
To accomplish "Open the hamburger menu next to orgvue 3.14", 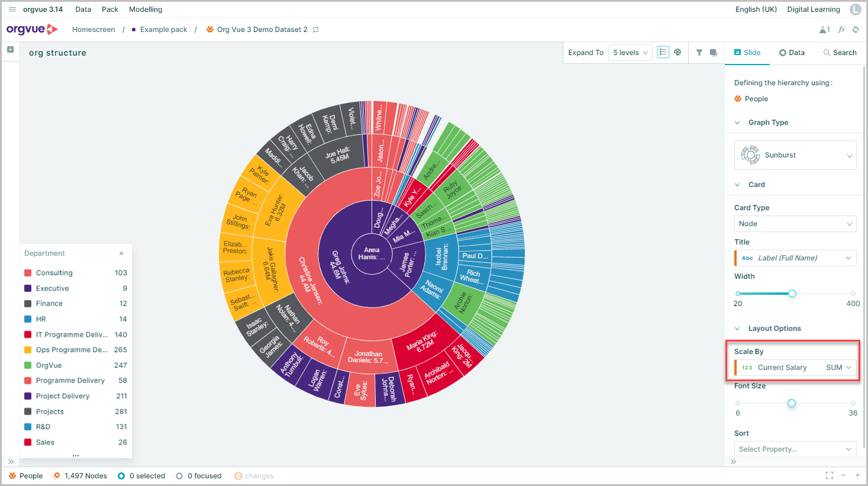I will (12, 9).
